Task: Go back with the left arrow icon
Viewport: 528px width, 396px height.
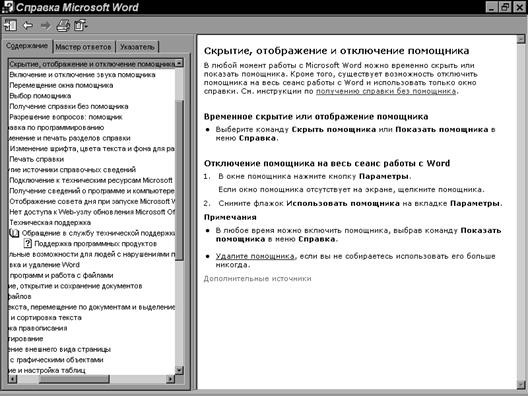Action: 28,26
